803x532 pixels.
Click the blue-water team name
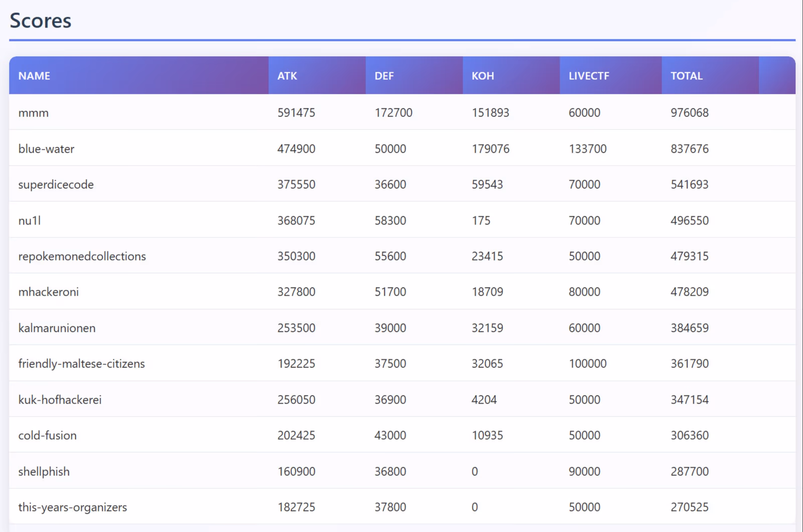[46, 149]
